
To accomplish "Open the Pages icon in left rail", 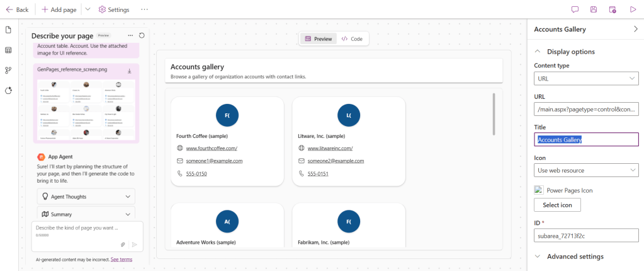I will point(9,30).
